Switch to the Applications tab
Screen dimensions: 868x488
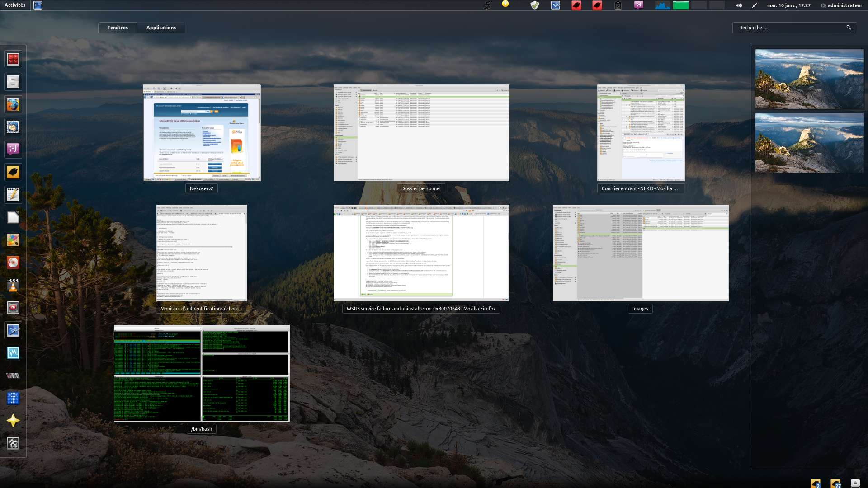161,28
